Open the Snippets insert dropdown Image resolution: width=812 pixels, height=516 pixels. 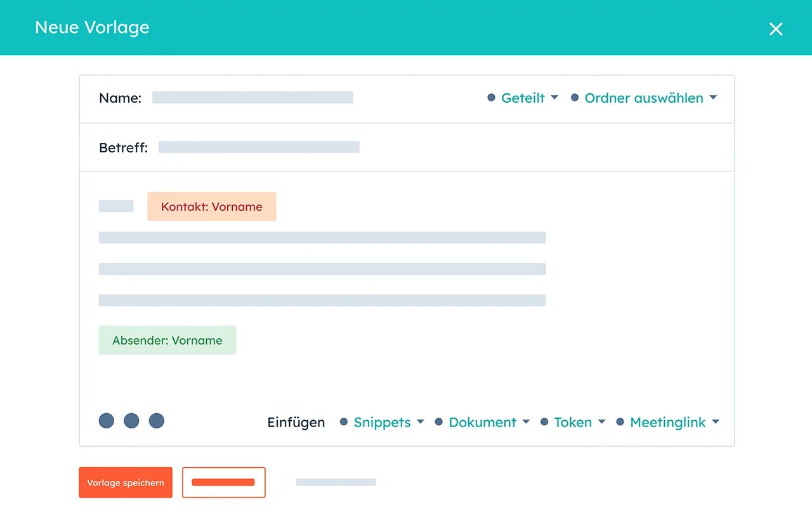tap(382, 422)
